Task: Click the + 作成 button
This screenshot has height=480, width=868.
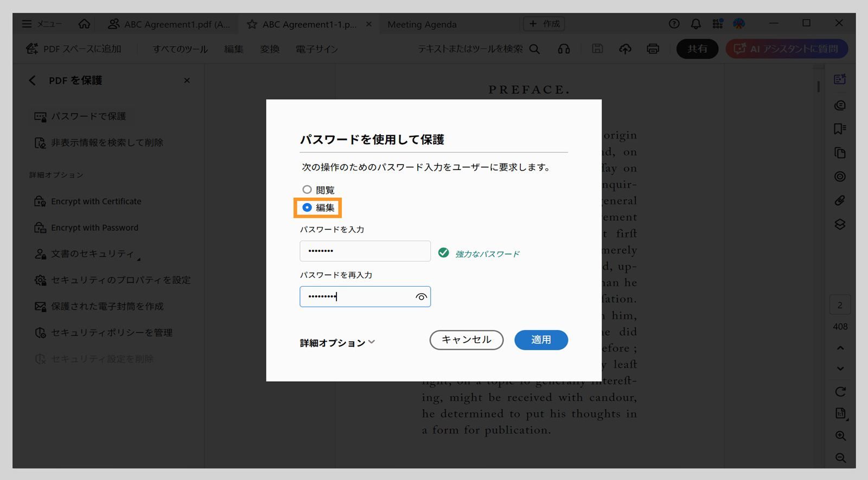Action: [544, 24]
